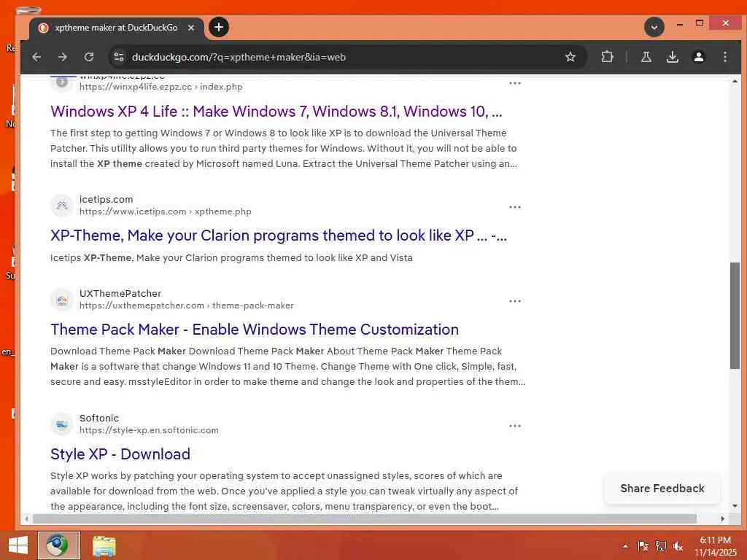Click the winxp4life.ezpz.cc index.php URL
This screenshot has height=560, width=747.
coord(161,87)
